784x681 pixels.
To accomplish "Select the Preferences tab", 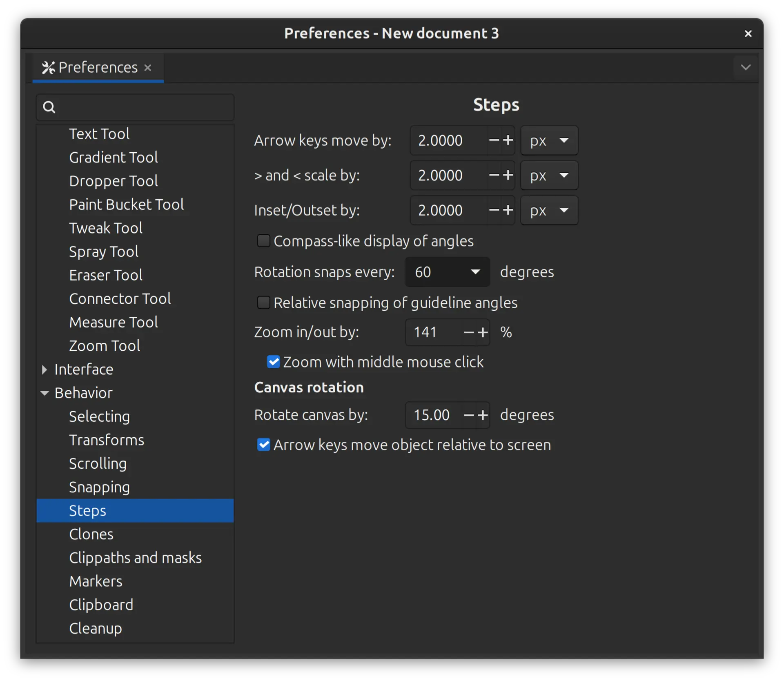I will tap(98, 68).
